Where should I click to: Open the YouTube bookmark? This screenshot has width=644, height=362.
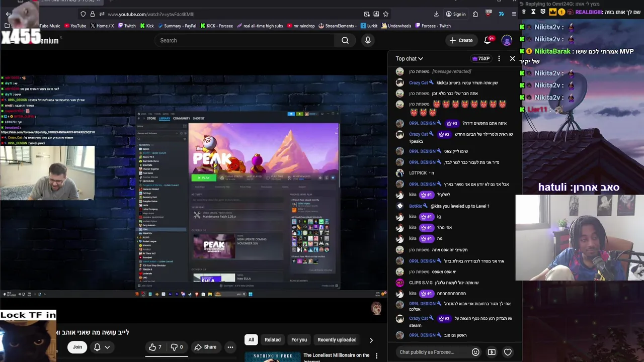[74, 26]
